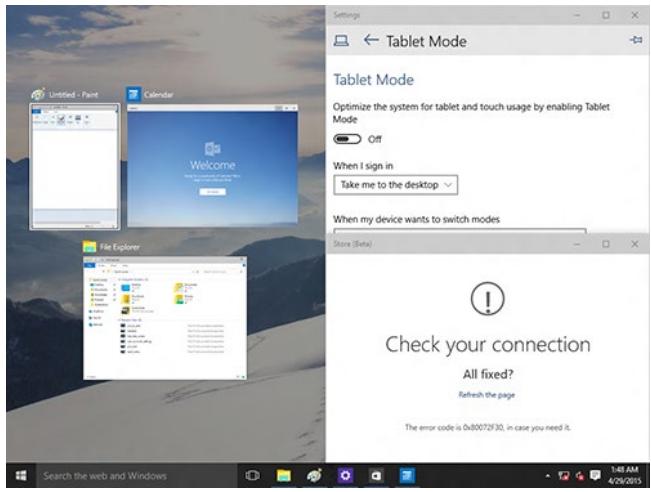Open 'Take me to the desktop' dropdown

[395, 185]
